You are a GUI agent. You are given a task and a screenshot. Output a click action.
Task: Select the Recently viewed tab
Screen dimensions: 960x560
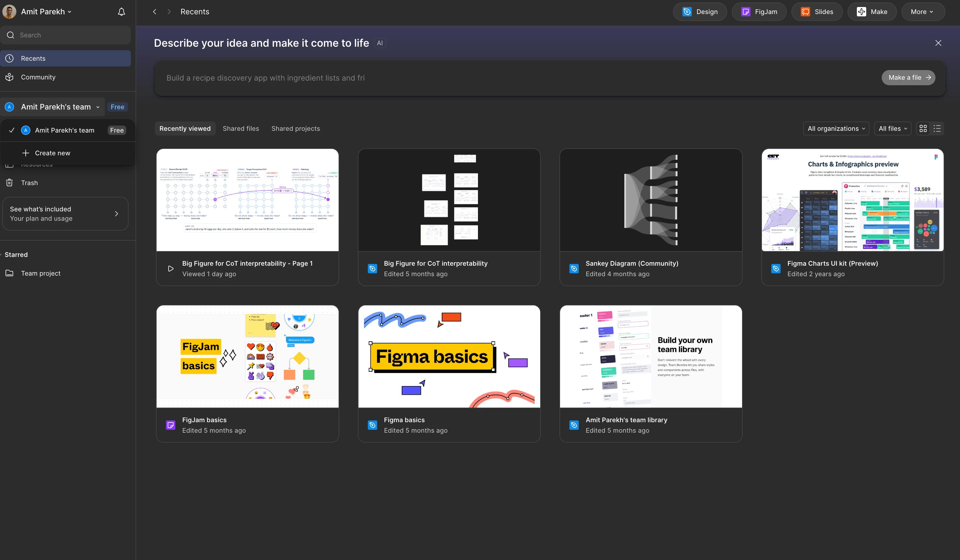click(185, 129)
